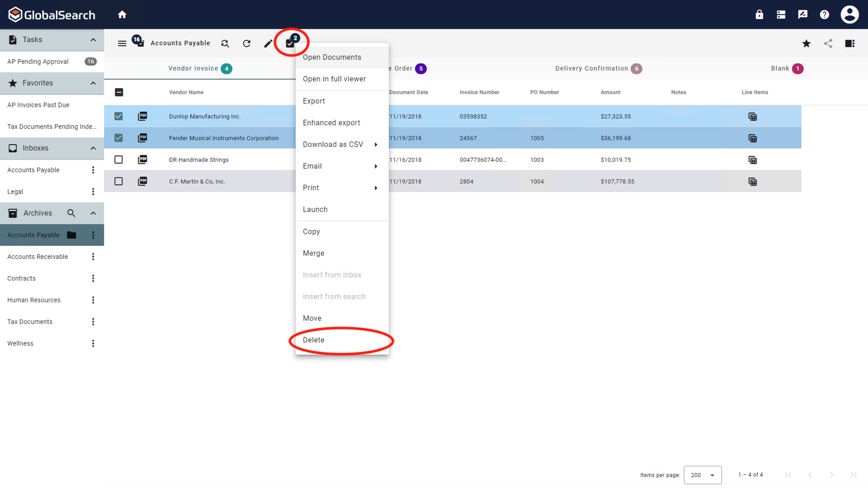868x488 pixels.
Task: Uncheck the Dunlop Manufacturing Inc. row
Action: [118, 116]
